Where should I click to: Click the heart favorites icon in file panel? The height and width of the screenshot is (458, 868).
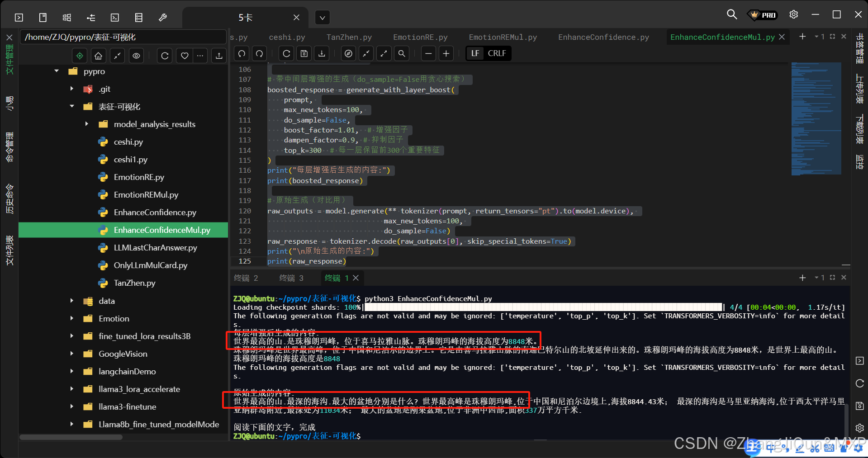click(x=184, y=56)
